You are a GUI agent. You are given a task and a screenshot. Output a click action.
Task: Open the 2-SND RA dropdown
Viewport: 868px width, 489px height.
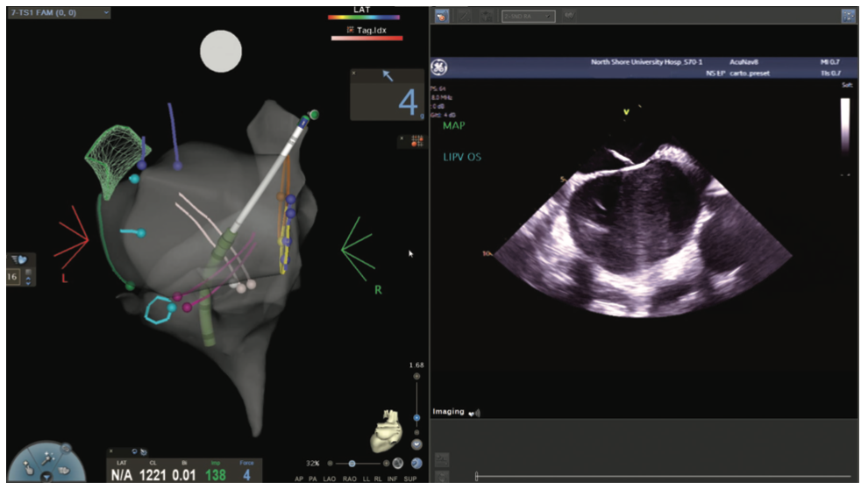[x=528, y=17]
